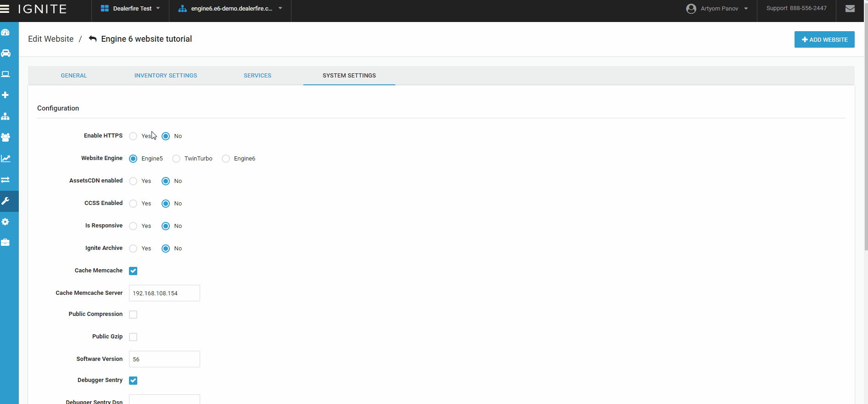
Task: Expand the Dealerfire Test dropdown
Action: [130, 9]
